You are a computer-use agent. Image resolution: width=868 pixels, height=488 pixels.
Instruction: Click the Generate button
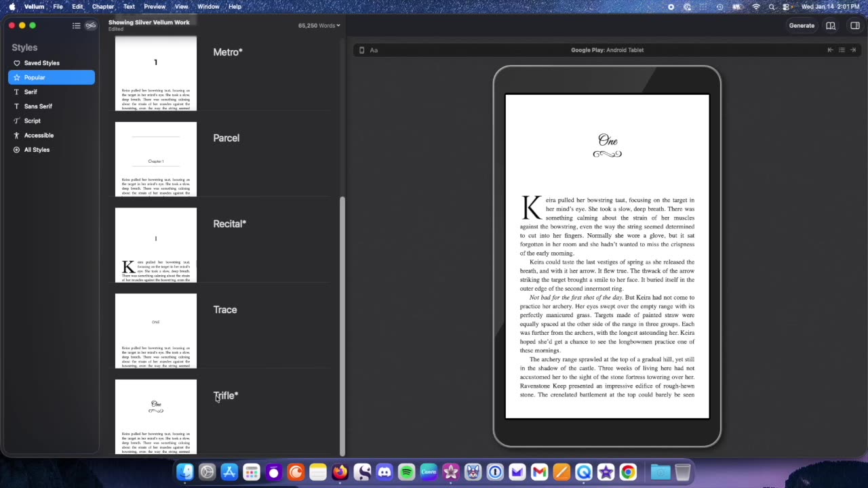coord(802,26)
